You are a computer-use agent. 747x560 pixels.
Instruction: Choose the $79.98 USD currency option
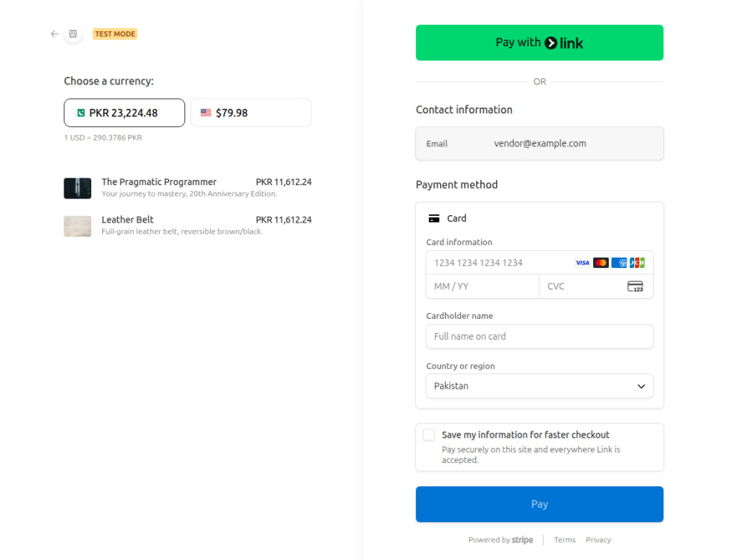pos(250,113)
